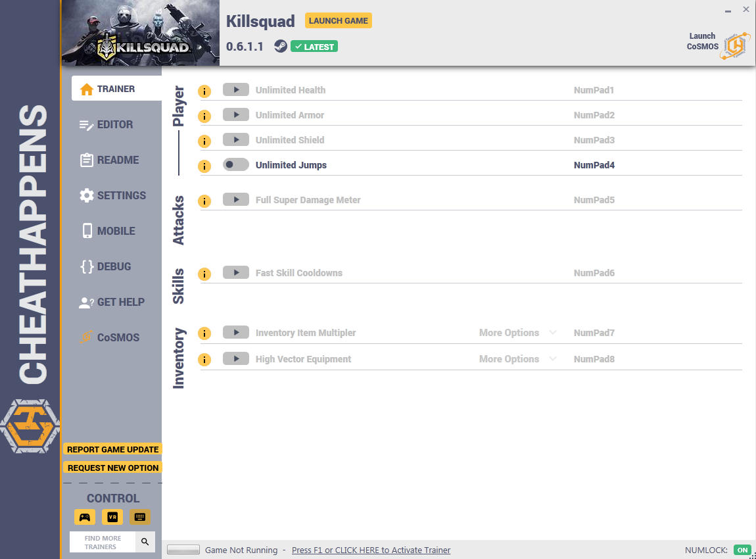Image resolution: width=756 pixels, height=559 pixels.
Task: Click the Activate Trainer link
Action: click(371, 550)
